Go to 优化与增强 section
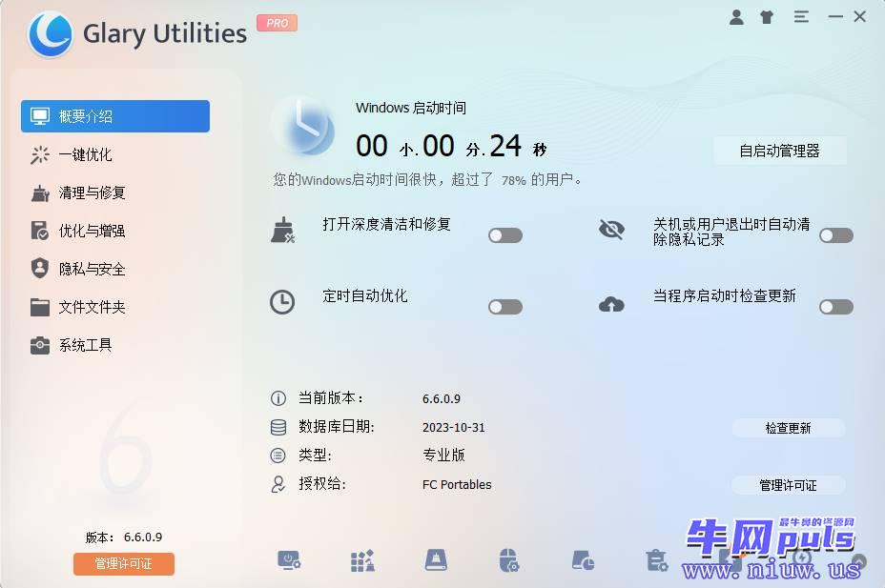Screen dimensions: 885x588 coord(115,231)
